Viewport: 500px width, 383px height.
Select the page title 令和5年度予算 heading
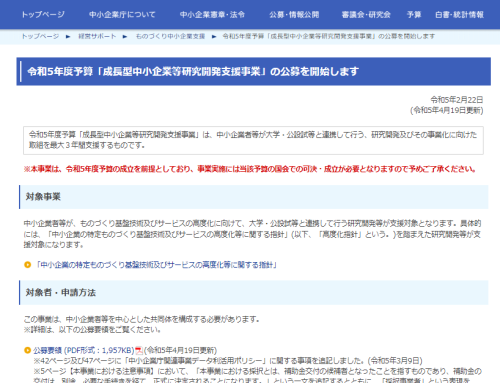coord(193,71)
